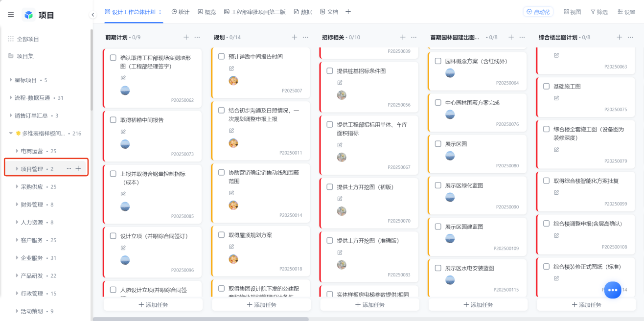Click the more options dots on 项目管理 row

69,168
